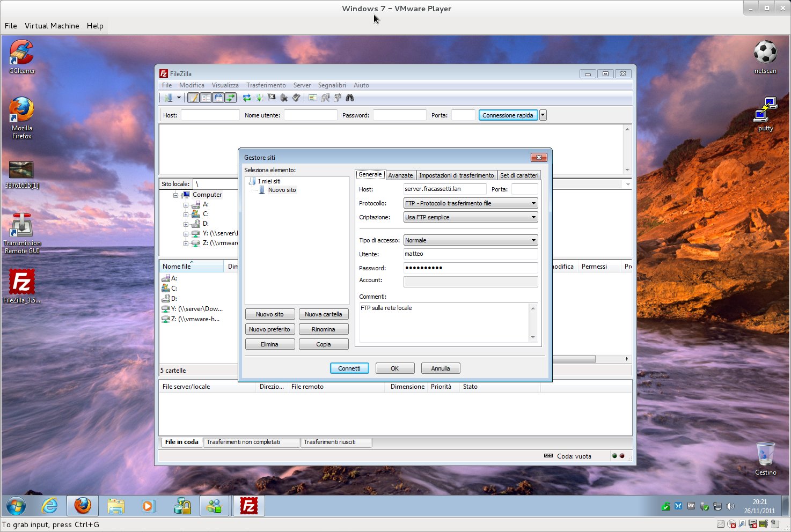Click the reconnect to last server icon
The image size is (791, 532).
tap(296, 98)
